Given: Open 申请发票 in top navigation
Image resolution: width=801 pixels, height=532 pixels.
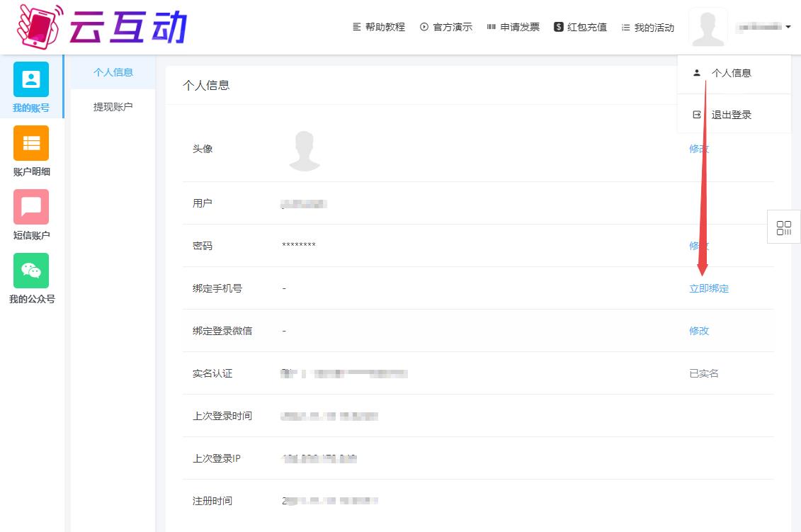Looking at the screenshot, I should [x=513, y=27].
